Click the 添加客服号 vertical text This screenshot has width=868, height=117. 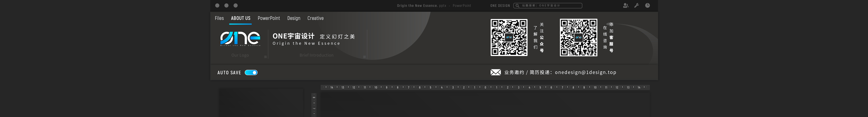pyautogui.click(x=611, y=38)
